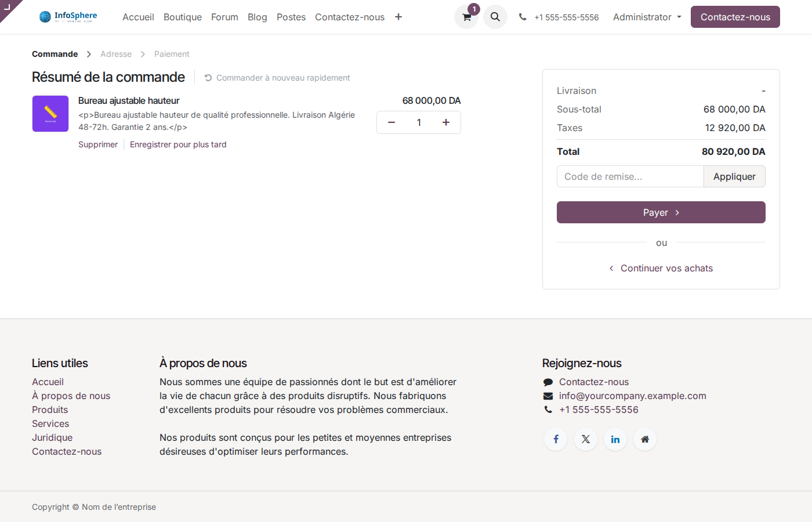This screenshot has width=812, height=522.
Task: Remove item using Supprimer link
Action: click(98, 144)
